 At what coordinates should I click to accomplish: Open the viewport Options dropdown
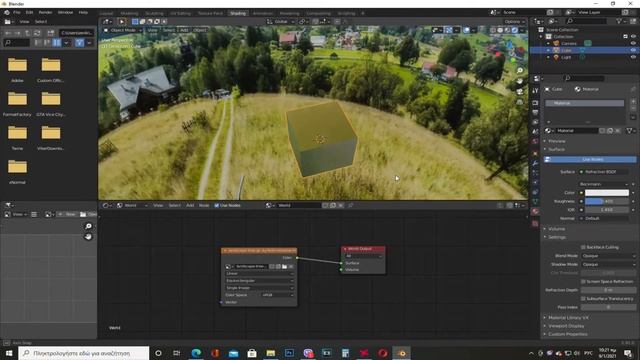[x=514, y=22]
